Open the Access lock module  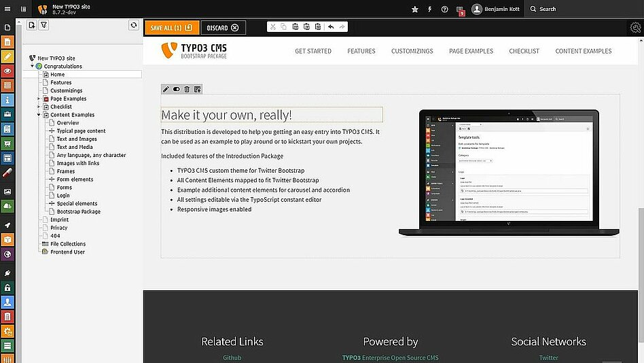coord(7,288)
